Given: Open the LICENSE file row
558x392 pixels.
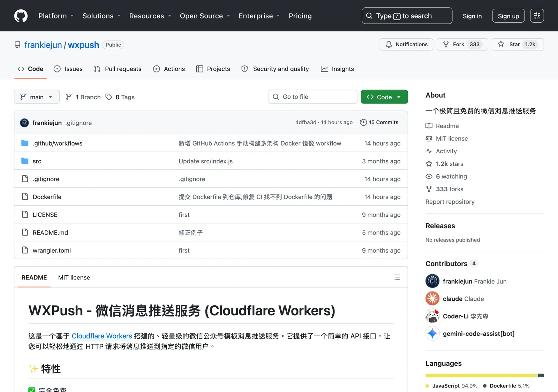Looking at the screenshot, I should point(211,214).
